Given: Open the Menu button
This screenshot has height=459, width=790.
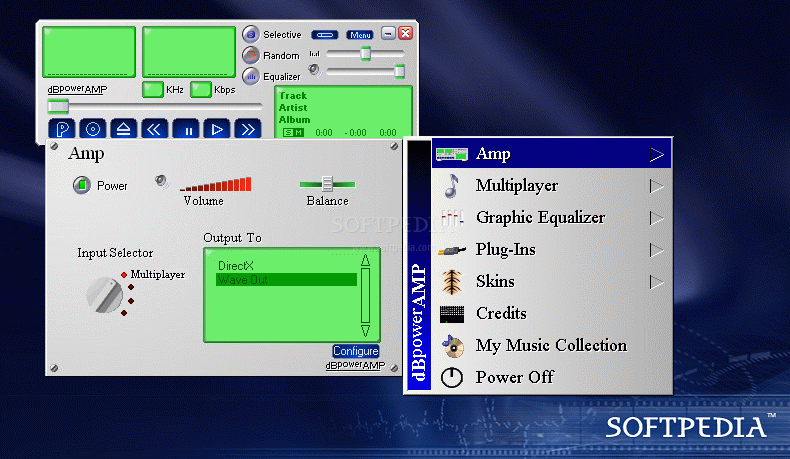Looking at the screenshot, I should pos(360,35).
